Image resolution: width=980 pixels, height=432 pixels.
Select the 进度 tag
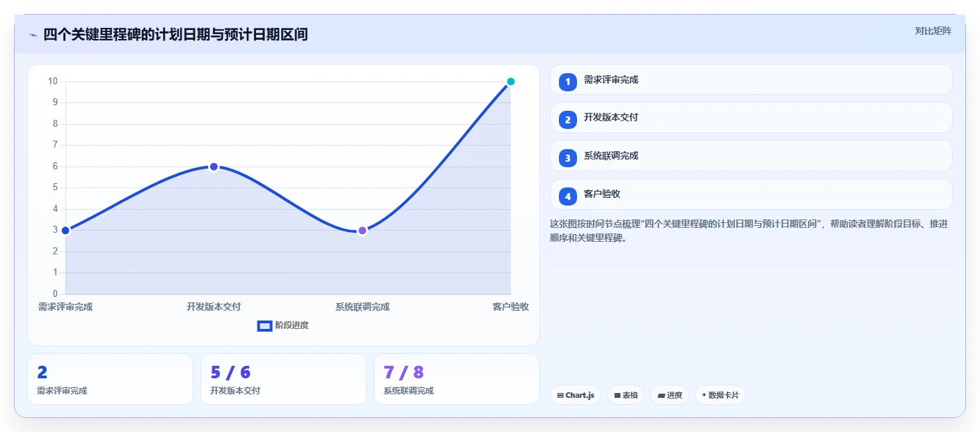tap(670, 395)
